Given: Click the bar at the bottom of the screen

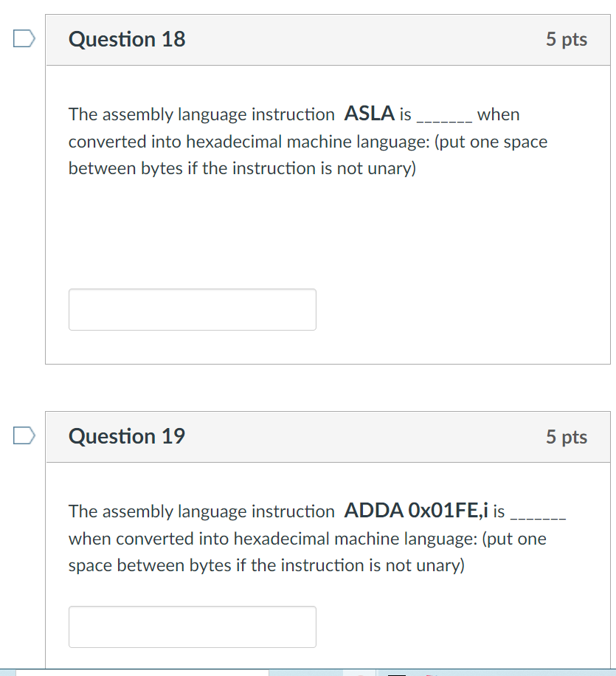Looking at the screenshot, I should pyautogui.click(x=308, y=672).
